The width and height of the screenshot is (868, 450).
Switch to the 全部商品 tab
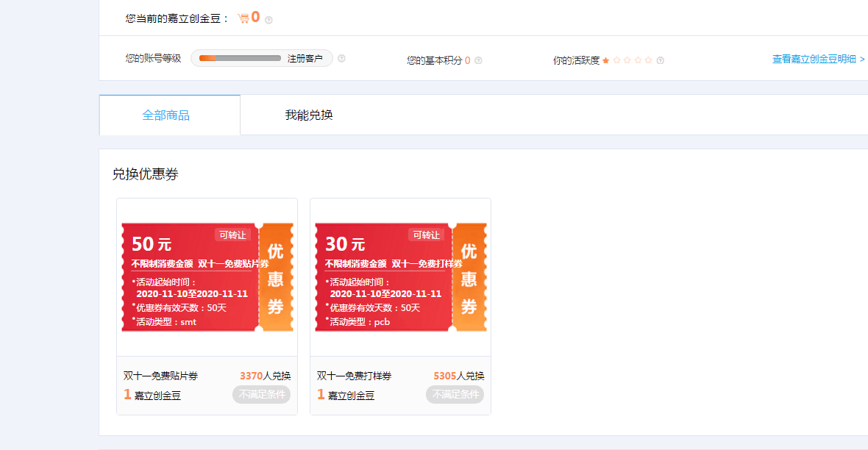click(x=166, y=115)
